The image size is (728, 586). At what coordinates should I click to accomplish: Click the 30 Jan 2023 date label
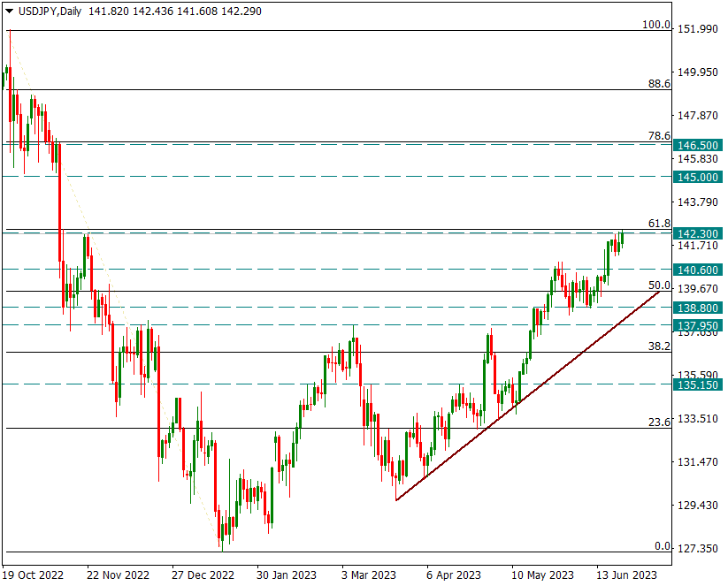[286, 575]
